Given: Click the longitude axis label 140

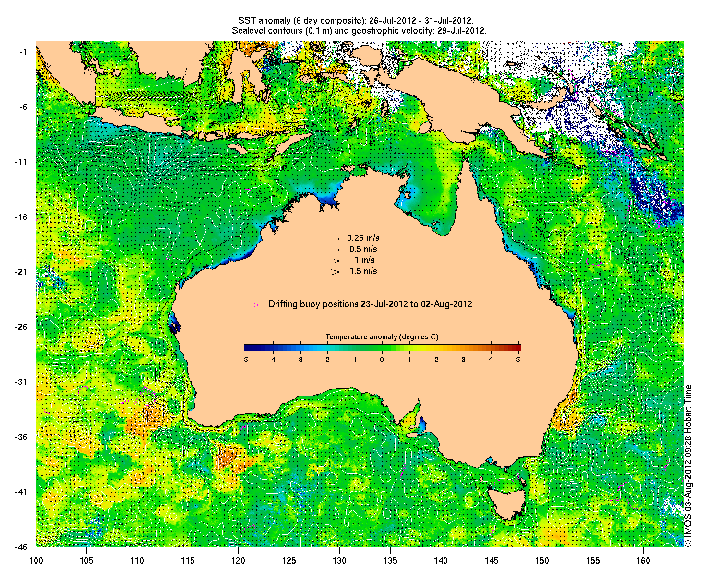Looking at the screenshot, I should pos(441,560).
